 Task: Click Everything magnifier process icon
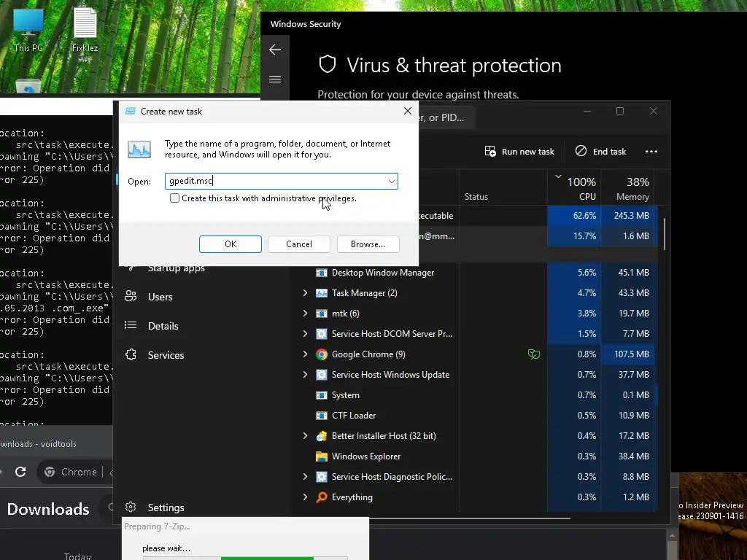pyautogui.click(x=322, y=497)
